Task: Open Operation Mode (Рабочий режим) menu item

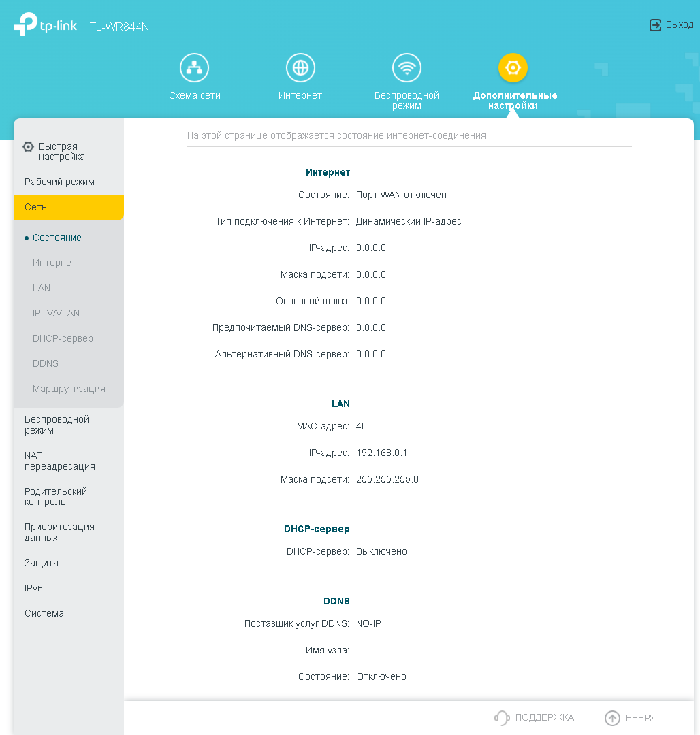Action: pyautogui.click(x=59, y=182)
